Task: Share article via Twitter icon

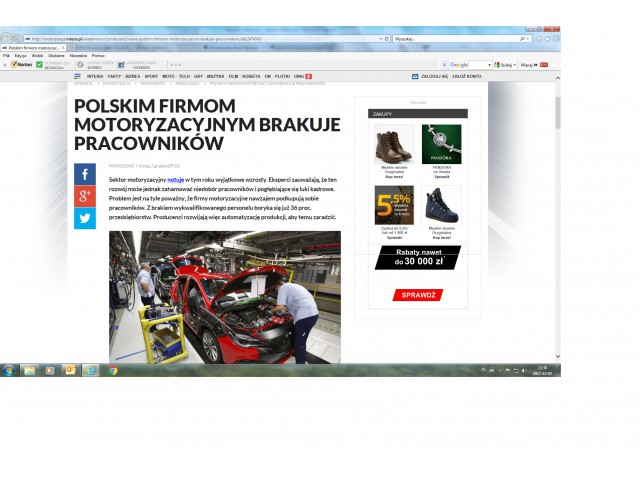Action: [x=85, y=218]
